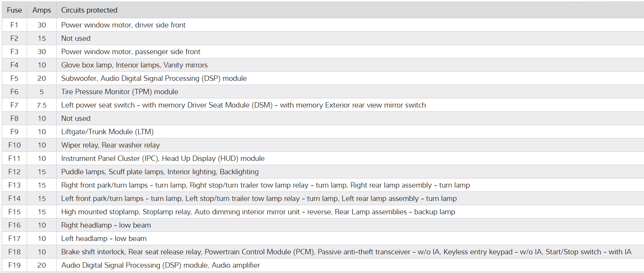Screen dimensions: 644x273
Task: Click the Right headlamp low beam entry
Action: pos(106,225)
